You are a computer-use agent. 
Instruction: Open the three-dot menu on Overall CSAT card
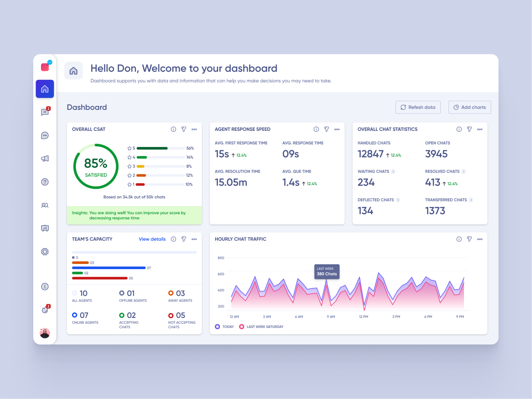[x=194, y=129]
